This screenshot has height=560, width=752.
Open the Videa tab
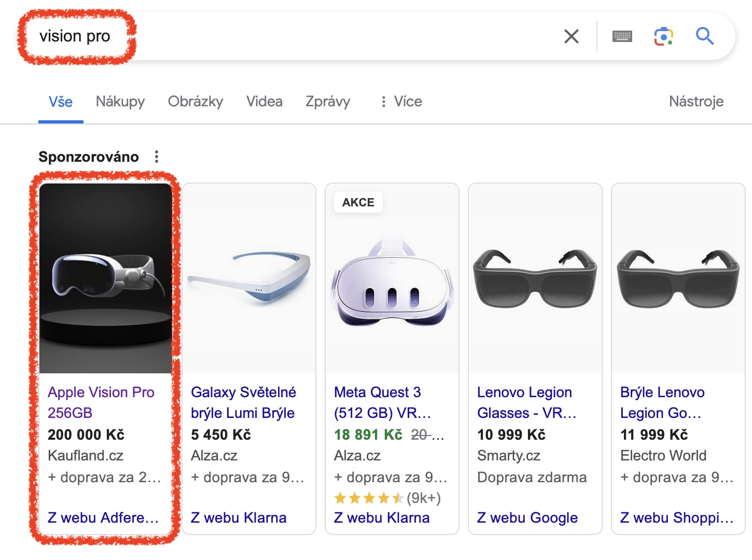click(264, 102)
